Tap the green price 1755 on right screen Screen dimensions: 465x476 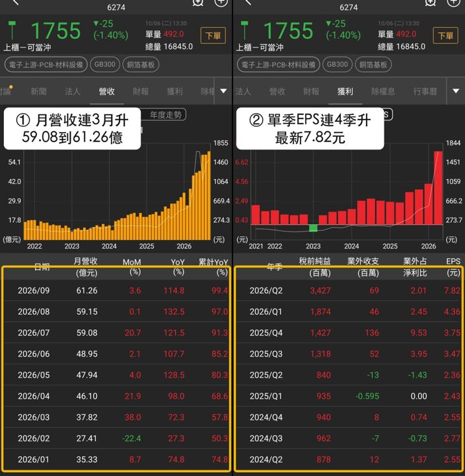click(x=289, y=31)
